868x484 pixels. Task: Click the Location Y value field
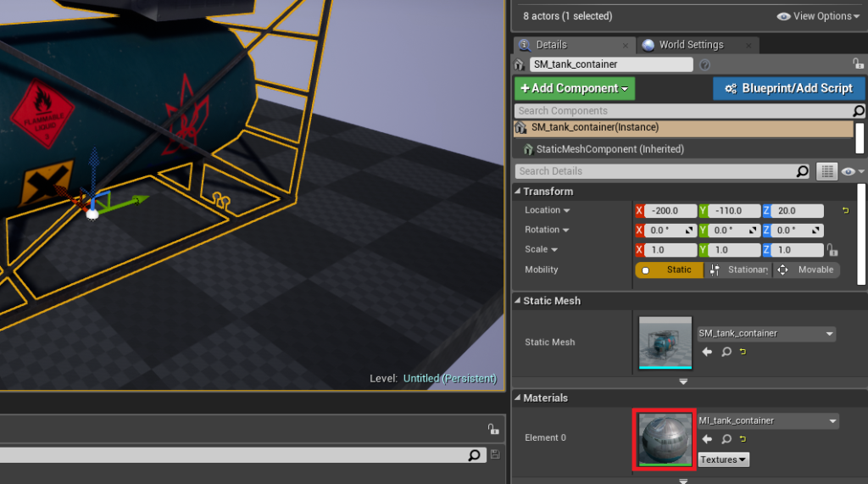[734, 211]
